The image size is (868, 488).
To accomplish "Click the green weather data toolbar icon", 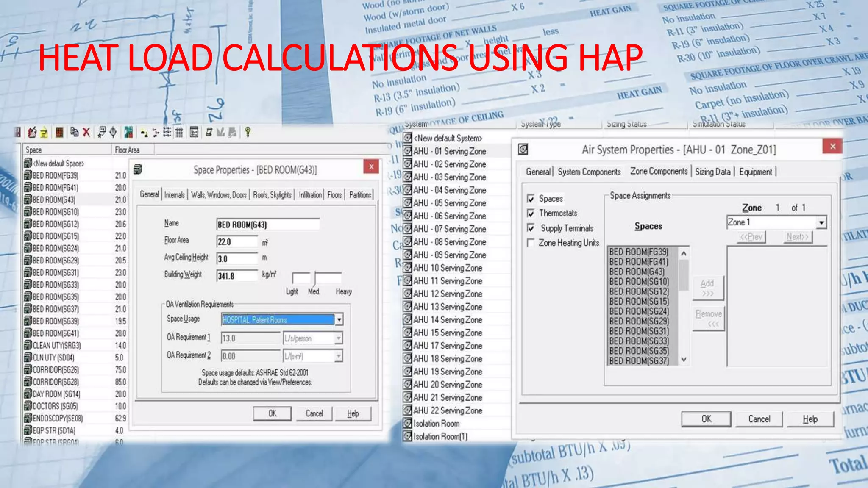I will point(129,133).
